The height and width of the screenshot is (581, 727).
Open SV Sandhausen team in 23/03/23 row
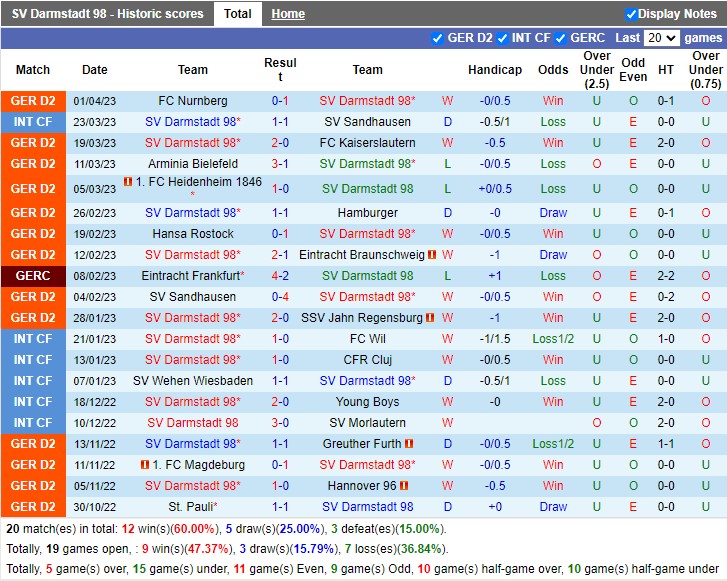tap(368, 122)
